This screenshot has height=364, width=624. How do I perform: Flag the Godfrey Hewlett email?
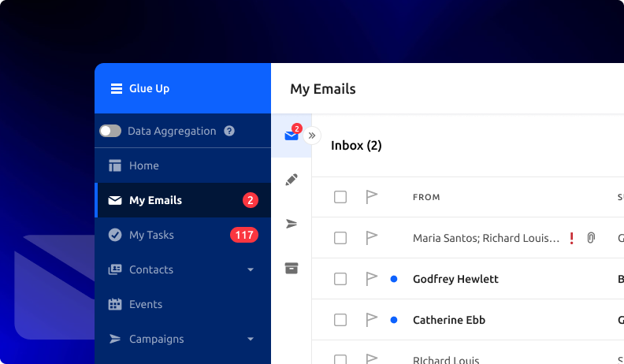[372, 278]
